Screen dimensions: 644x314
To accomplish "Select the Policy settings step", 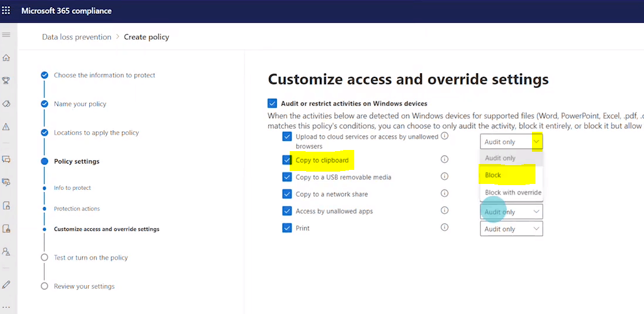I will (x=77, y=161).
